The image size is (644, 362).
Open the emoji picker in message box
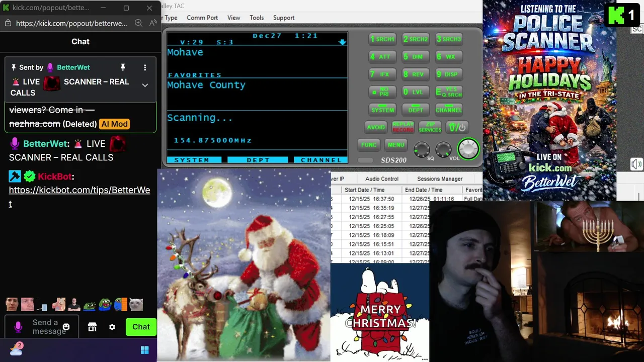[x=66, y=327]
